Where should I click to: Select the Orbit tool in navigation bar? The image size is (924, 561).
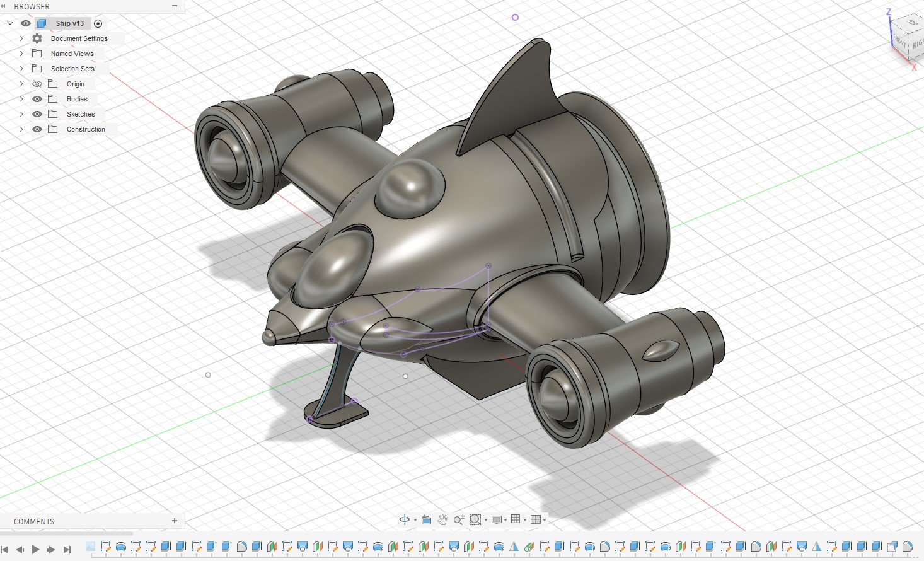[x=404, y=519]
